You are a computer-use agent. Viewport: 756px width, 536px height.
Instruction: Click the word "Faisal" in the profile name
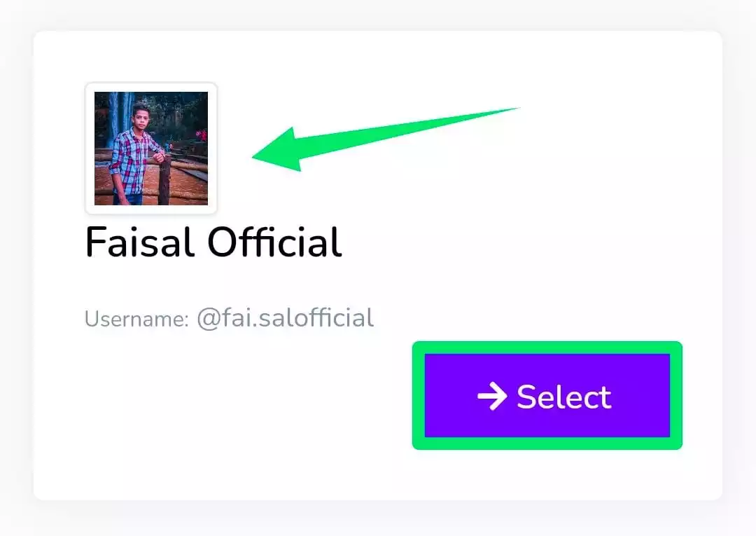point(140,241)
